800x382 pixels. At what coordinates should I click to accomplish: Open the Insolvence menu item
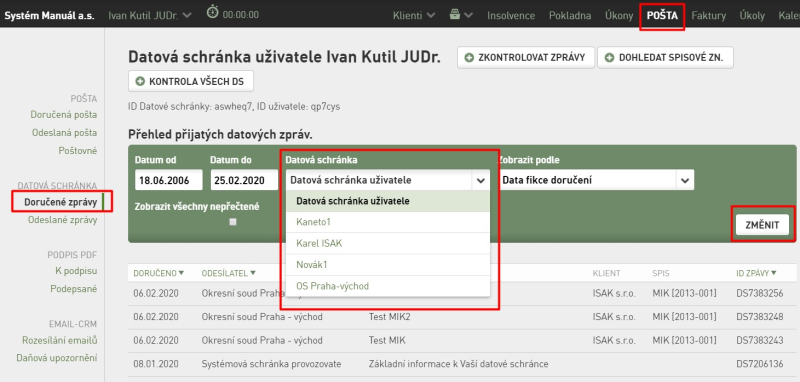click(x=511, y=15)
